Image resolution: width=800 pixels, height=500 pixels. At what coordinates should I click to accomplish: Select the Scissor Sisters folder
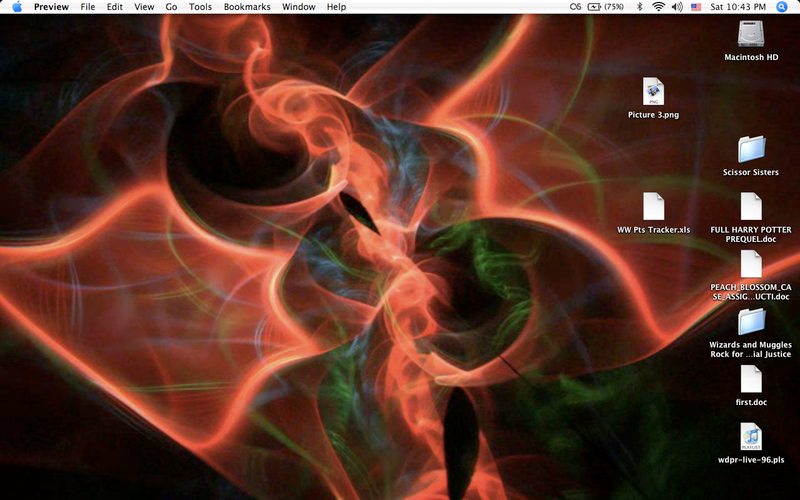(x=751, y=149)
